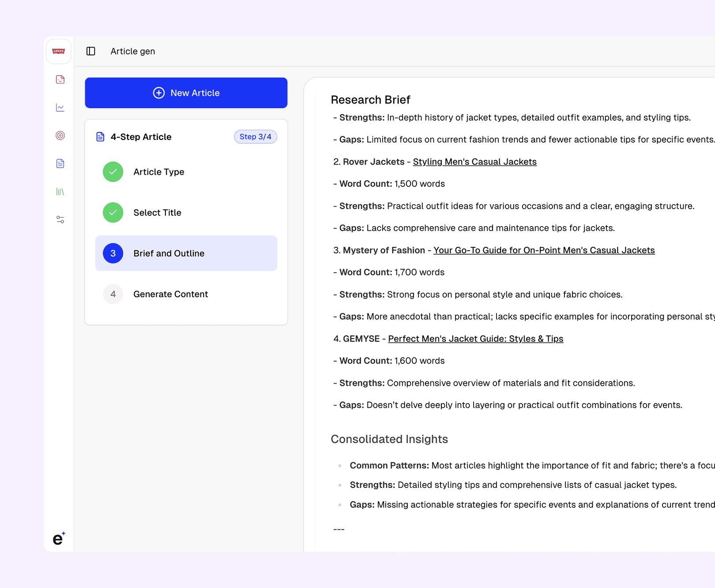Click the '4-Step Article' heading
Image resolution: width=715 pixels, height=588 pixels.
click(141, 137)
